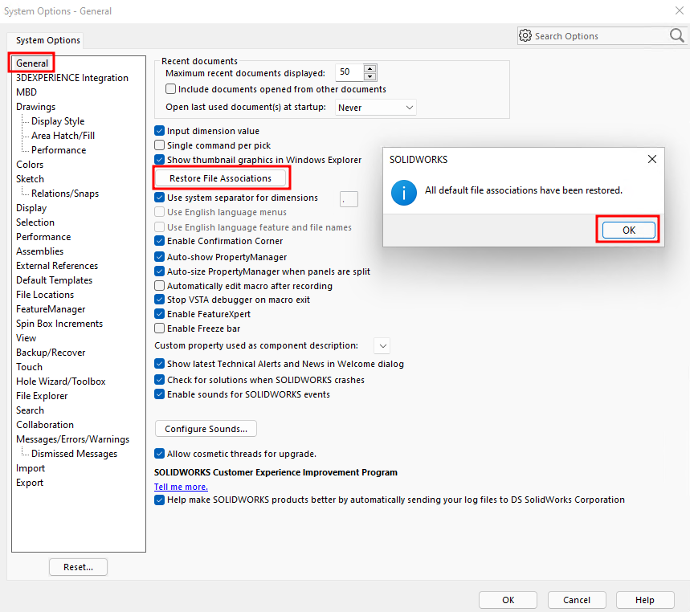Close the SOLIDWORKS message dialog with X
The height and width of the screenshot is (612, 690).
pyautogui.click(x=652, y=159)
